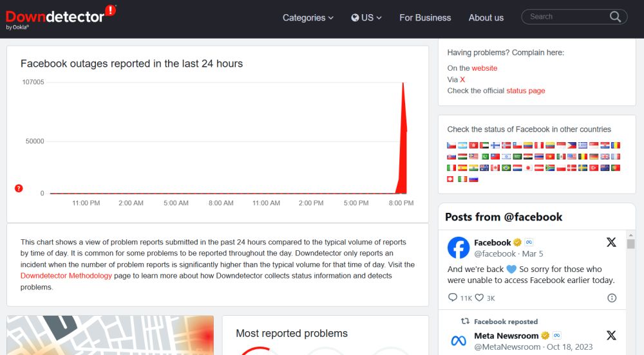Select the Greece flag
This screenshot has width=644, height=355.
click(x=583, y=145)
